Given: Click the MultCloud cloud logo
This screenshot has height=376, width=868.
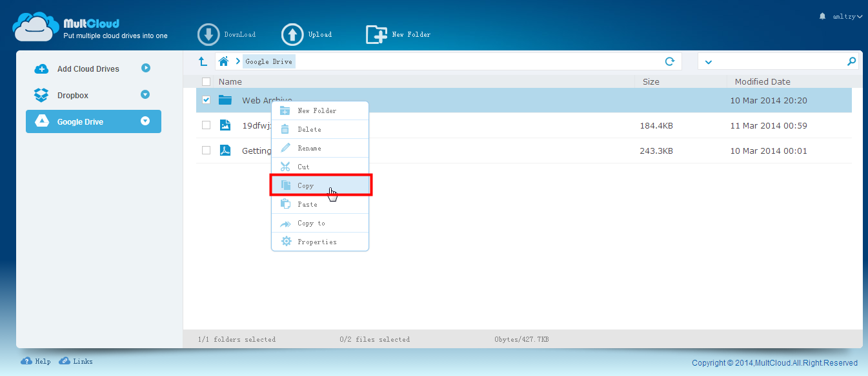Looking at the screenshot, I should pos(35,26).
